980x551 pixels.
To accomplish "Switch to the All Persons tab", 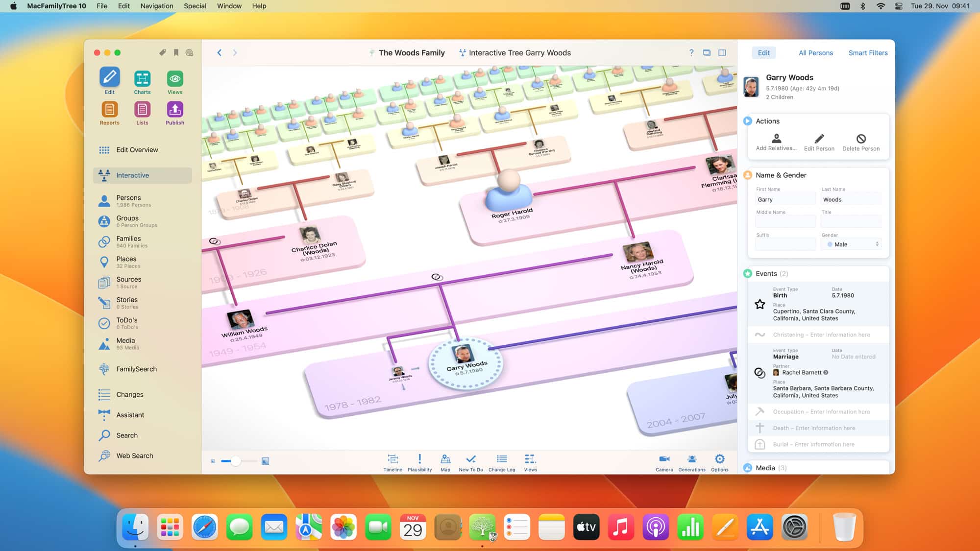I will tap(815, 53).
